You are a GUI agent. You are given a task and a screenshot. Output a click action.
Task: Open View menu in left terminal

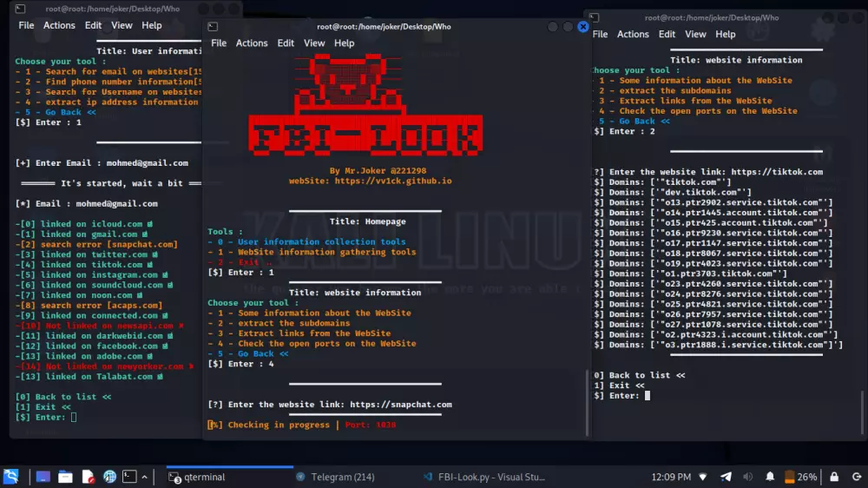[x=122, y=25]
